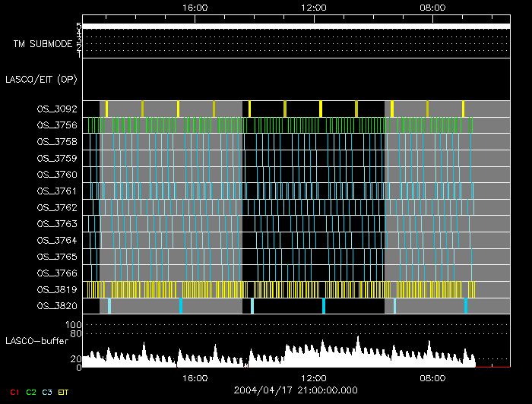The width and height of the screenshot is (532, 404).
Task: Click the 100 value on LASCO-buffer axis
Action: coord(74,325)
